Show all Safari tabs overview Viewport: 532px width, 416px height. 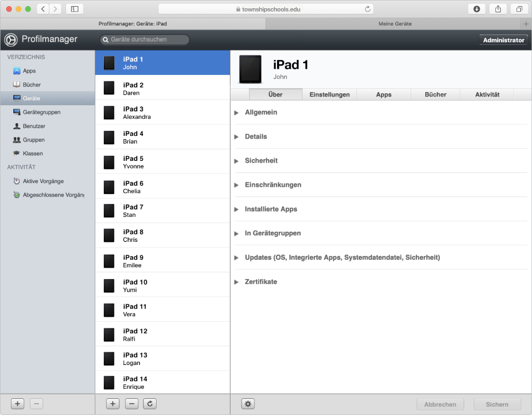point(519,9)
